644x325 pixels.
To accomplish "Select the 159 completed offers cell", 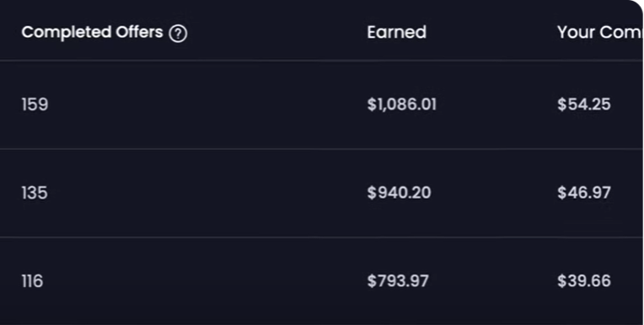I will pyautogui.click(x=35, y=104).
